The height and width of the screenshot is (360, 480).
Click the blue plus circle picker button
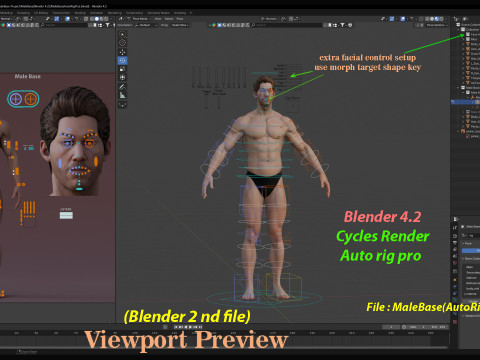tap(16, 99)
